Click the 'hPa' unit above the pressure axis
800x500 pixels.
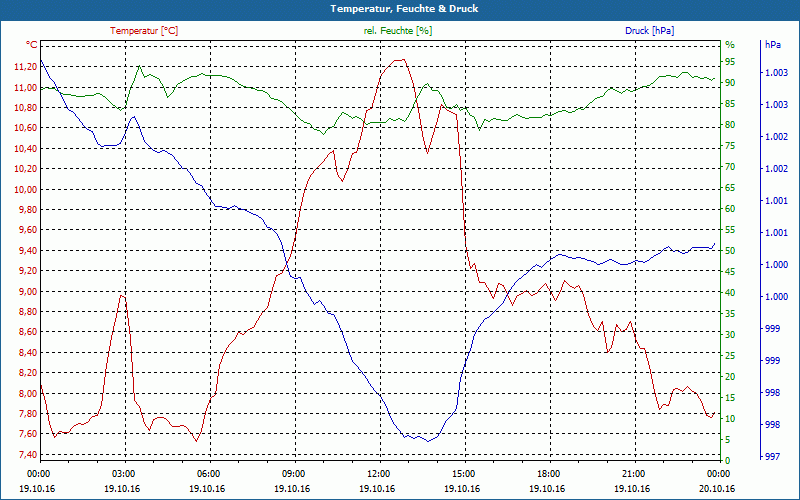tap(773, 45)
